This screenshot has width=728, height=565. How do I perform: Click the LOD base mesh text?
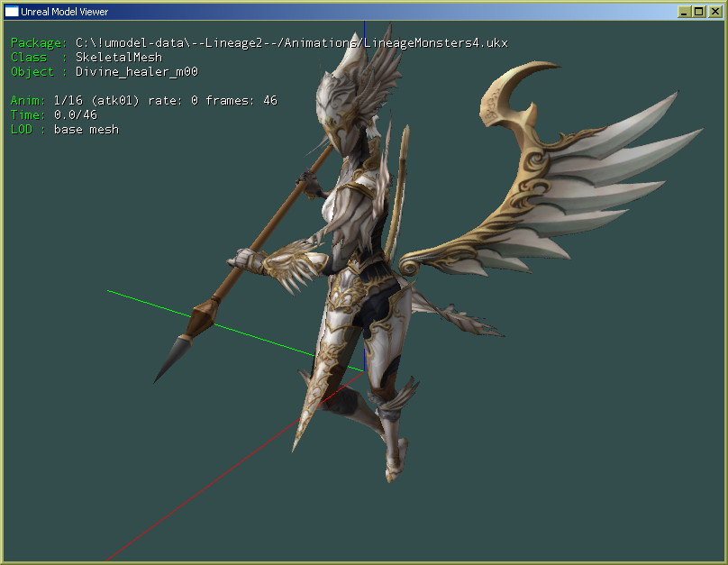pos(65,129)
